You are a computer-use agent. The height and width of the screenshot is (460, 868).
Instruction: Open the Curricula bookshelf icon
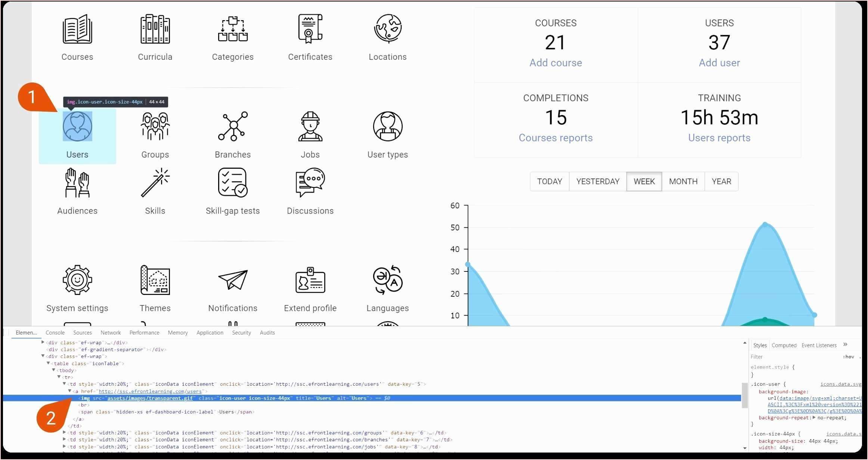coord(155,29)
